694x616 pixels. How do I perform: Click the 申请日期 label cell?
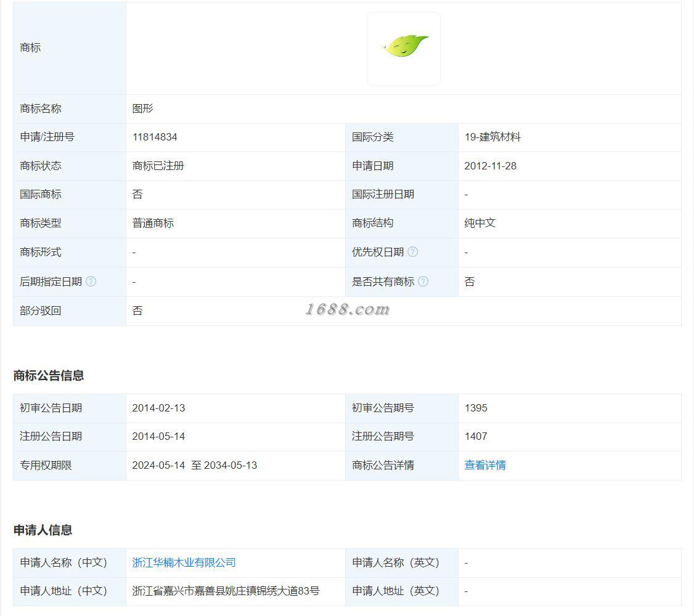(x=401, y=166)
